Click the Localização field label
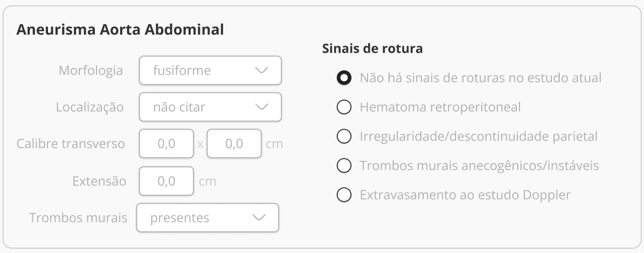This screenshot has width=644, height=253. point(89,107)
